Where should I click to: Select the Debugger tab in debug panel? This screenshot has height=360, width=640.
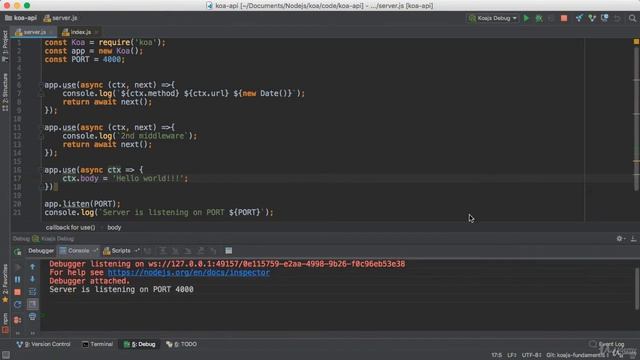[40, 251]
